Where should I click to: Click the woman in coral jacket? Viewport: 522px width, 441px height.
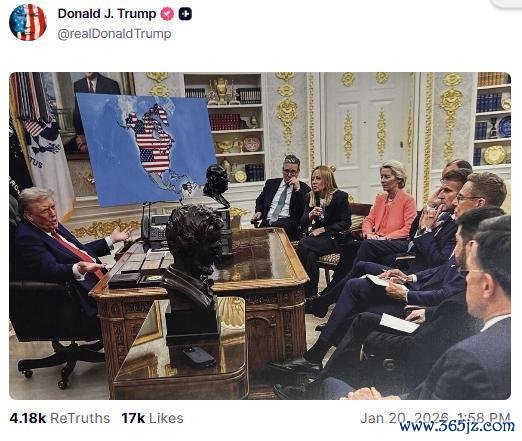coord(390,201)
